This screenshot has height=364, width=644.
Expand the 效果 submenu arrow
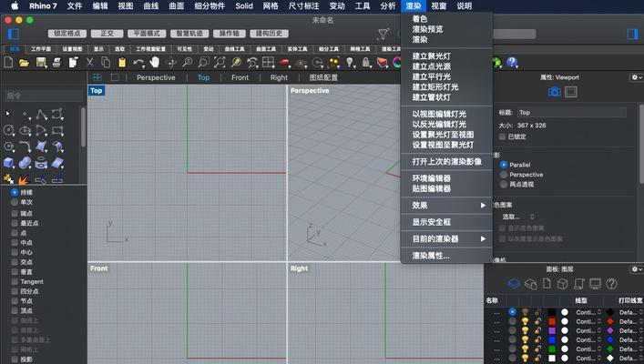[483, 205]
